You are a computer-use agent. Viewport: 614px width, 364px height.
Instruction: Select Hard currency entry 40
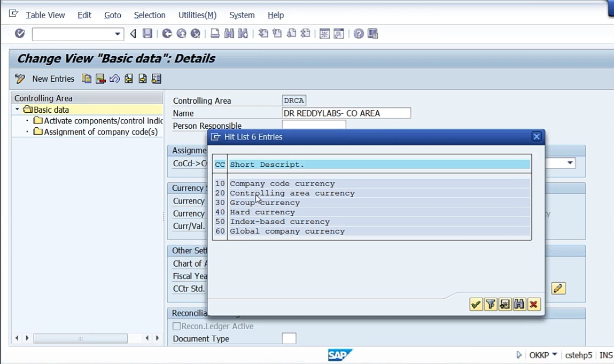pos(372,212)
